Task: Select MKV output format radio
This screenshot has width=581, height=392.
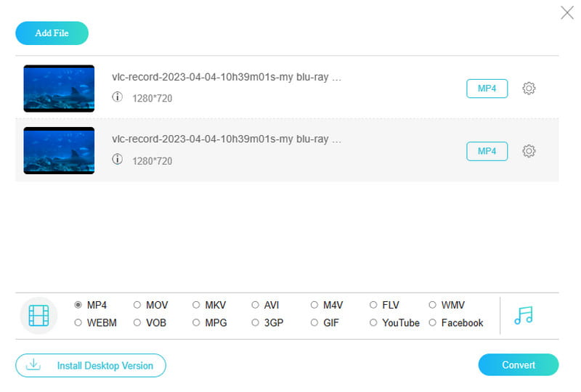Action: (196, 305)
